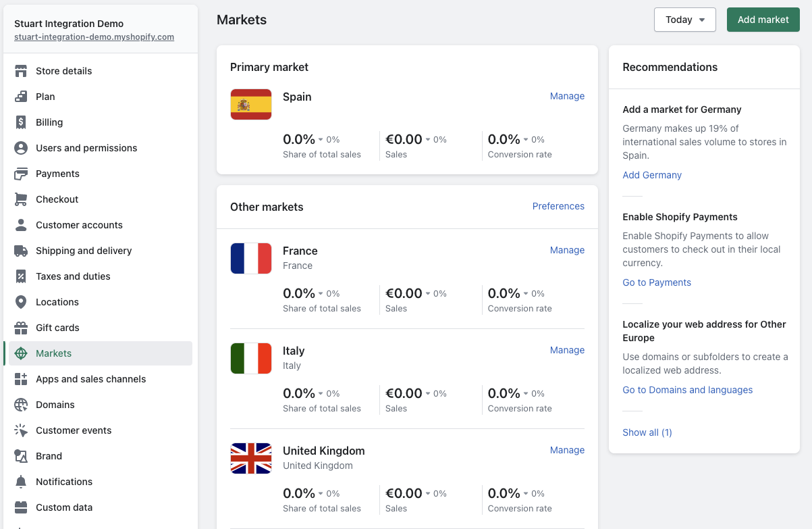Click the Spain flag image

251,105
